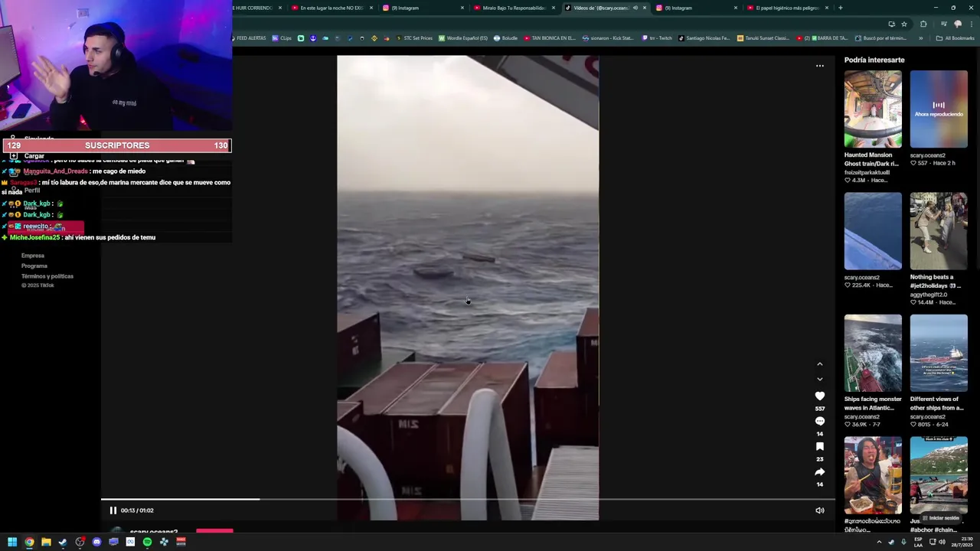This screenshot has width=980, height=551.
Task: Click 'Podría interesarte' heading
Action: (874, 60)
